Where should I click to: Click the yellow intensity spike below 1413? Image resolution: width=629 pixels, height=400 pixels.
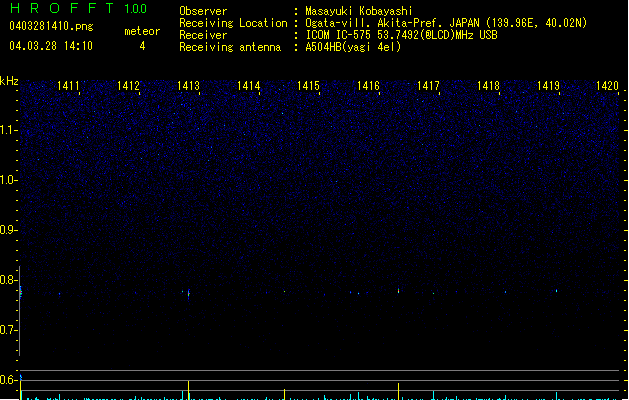[x=189, y=390]
